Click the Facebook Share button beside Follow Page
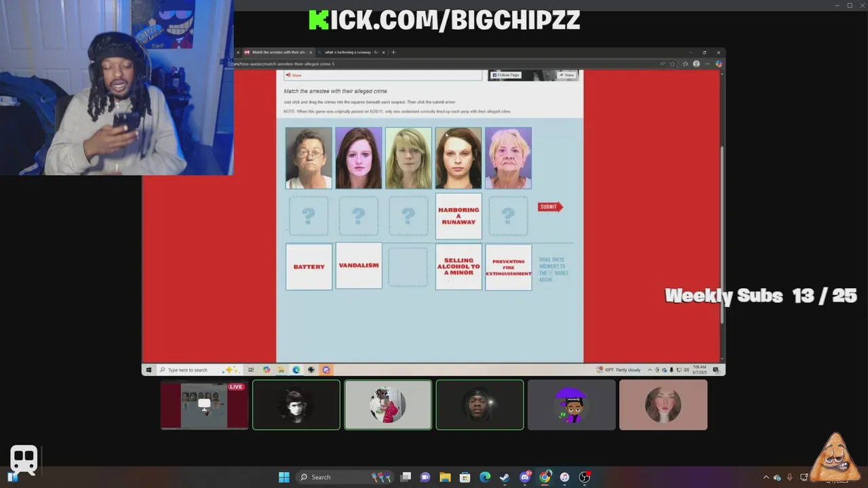 point(567,75)
